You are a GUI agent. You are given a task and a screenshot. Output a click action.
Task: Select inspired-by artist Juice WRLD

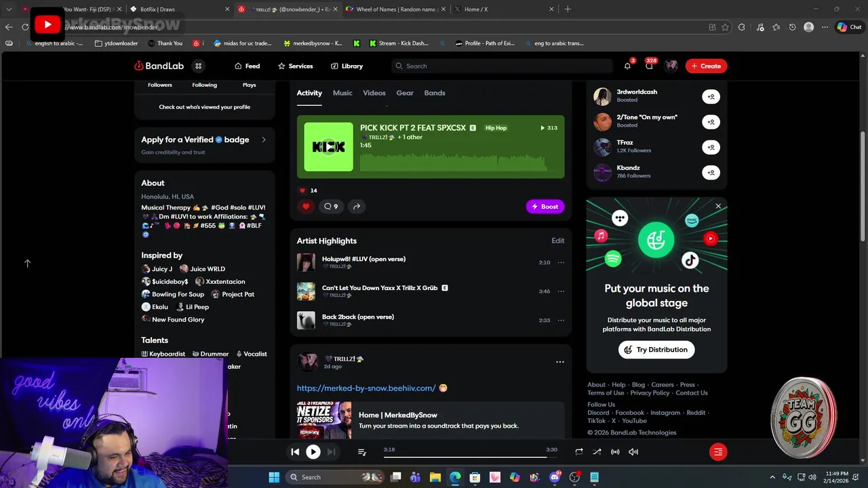(202, 269)
